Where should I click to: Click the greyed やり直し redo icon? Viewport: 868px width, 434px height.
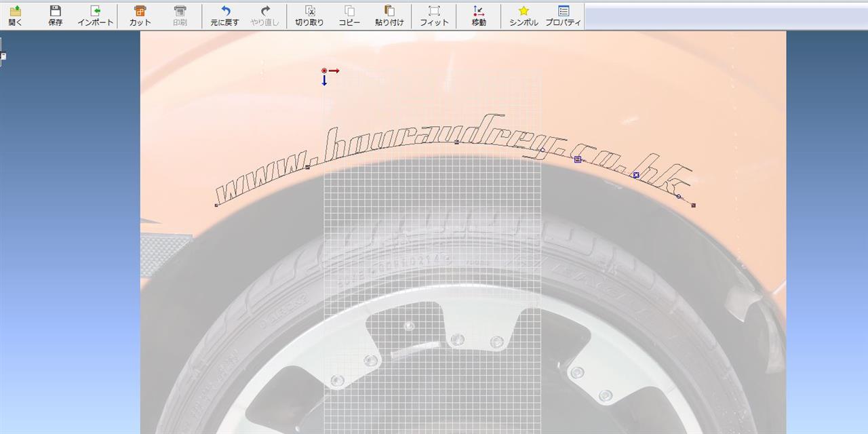[x=264, y=16]
